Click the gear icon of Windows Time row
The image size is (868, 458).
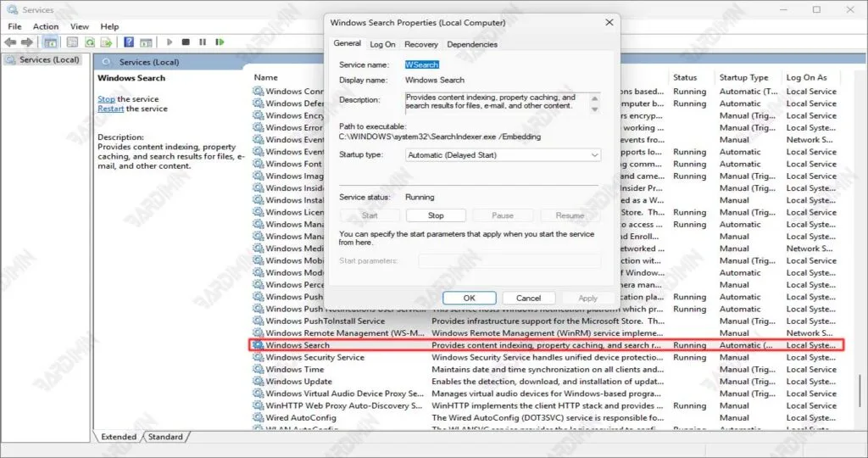[259, 370]
